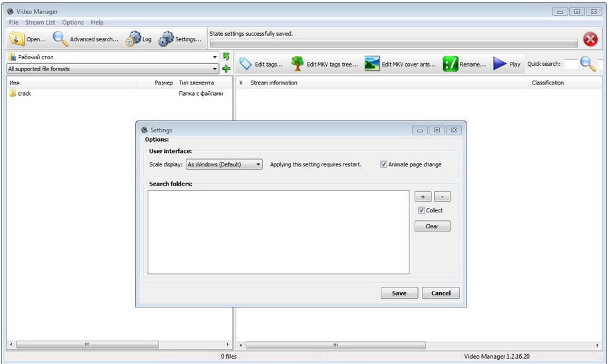609x364 pixels.
Task: Click the operation progress bar
Action: (394, 43)
